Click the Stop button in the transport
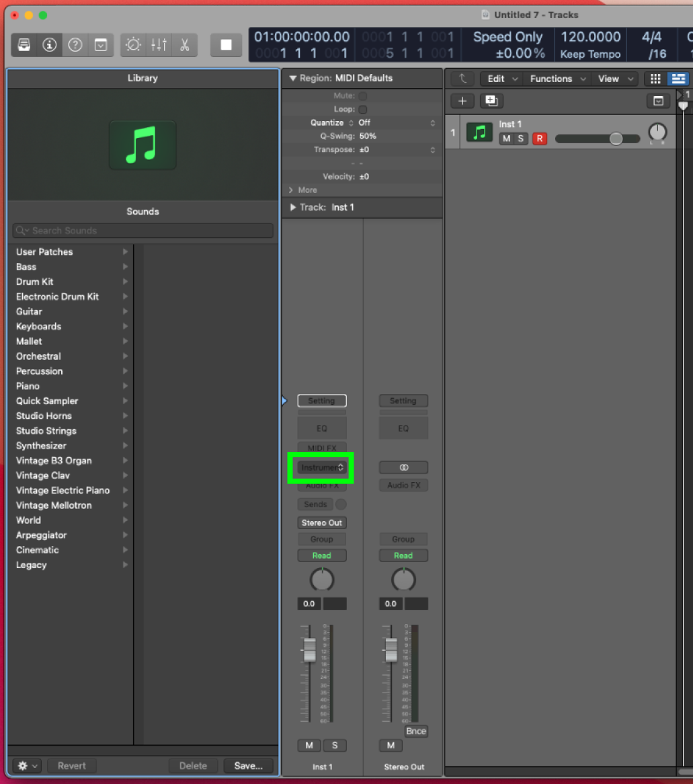This screenshot has height=784, width=693. coord(226,45)
